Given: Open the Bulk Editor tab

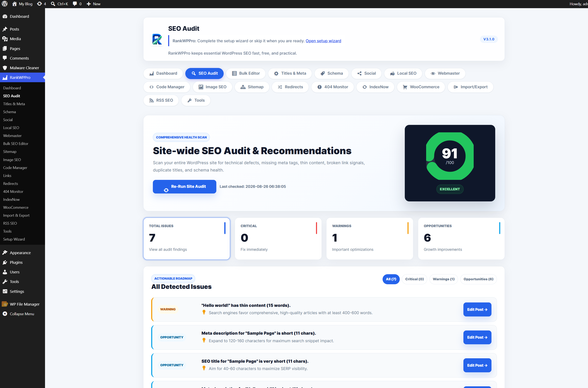Looking at the screenshot, I should [246, 73].
